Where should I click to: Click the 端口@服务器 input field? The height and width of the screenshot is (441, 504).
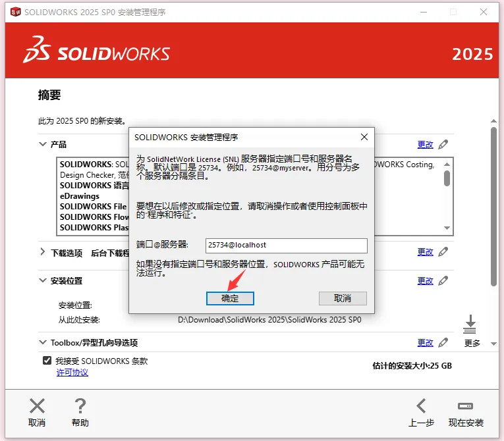click(x=286, y=246)
